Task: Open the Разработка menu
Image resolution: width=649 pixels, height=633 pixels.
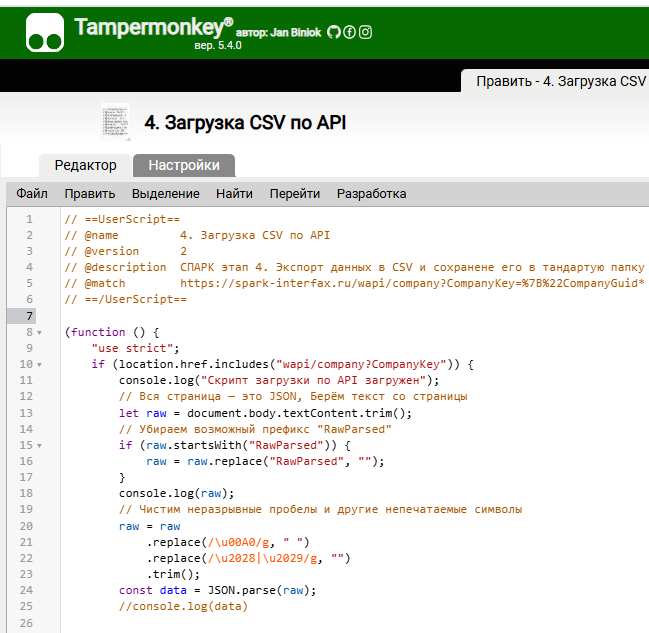Action: pyautogui.click(x=371, y=194)
